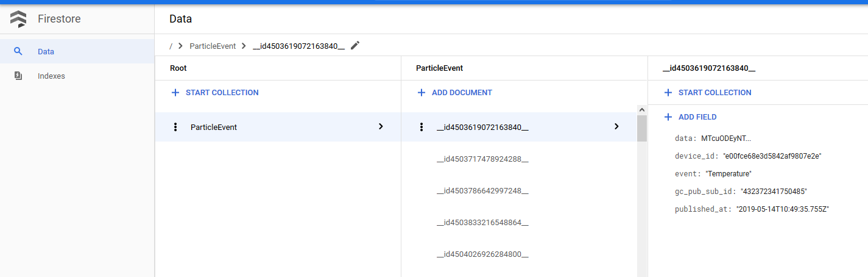
Task: Select ParticleEvent collection row
Action: coord(278,127)
